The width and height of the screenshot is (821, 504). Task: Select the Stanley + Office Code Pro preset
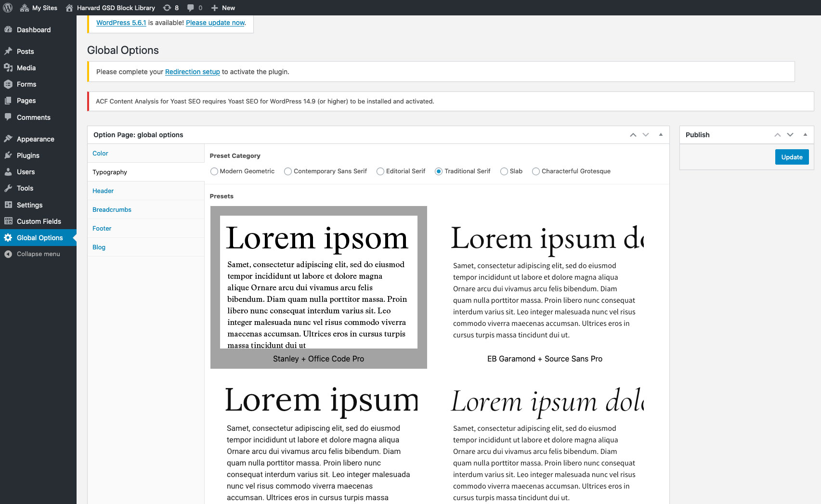[x=318, y=287]
